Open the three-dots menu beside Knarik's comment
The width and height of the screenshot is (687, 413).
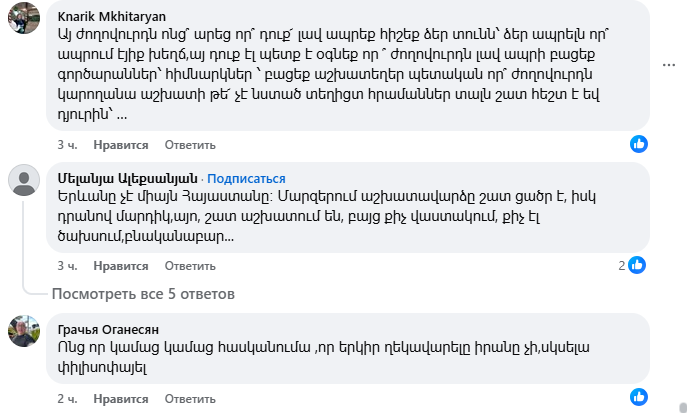(x=670, y=66)
